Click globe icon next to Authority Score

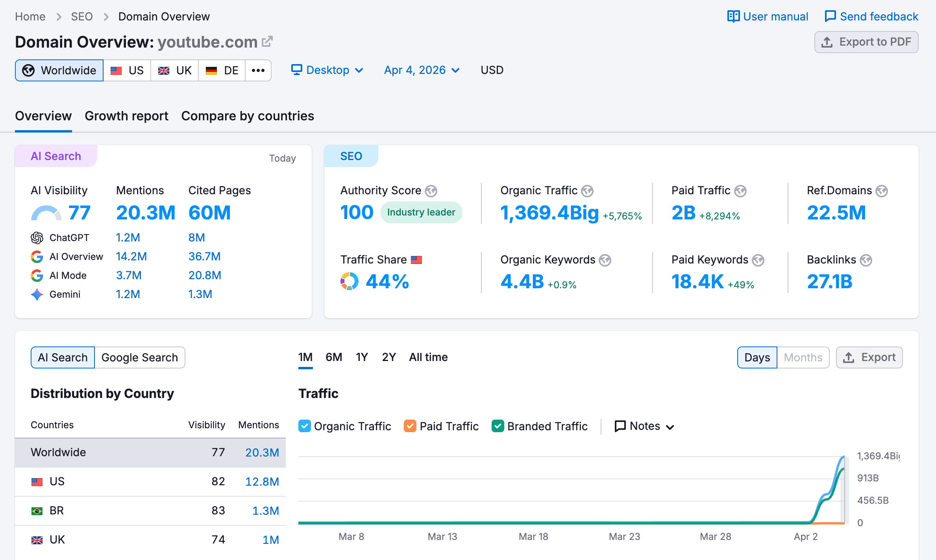click(431, 191)
